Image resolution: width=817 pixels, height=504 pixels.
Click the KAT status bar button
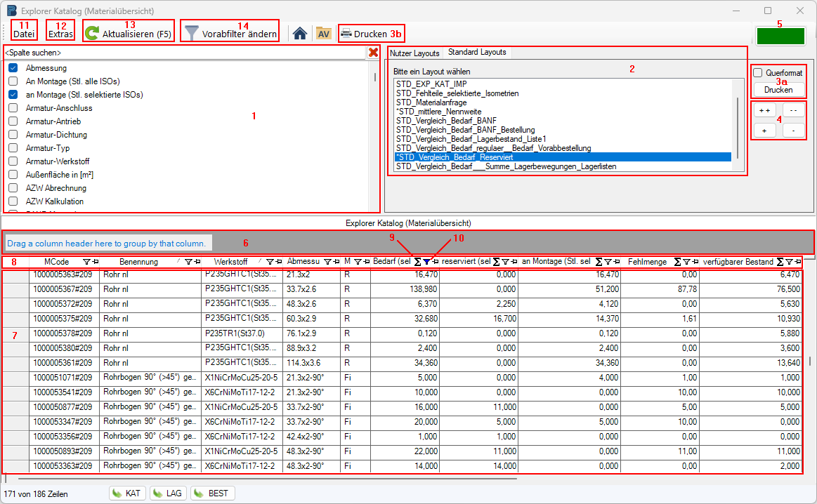click(127, 493)
